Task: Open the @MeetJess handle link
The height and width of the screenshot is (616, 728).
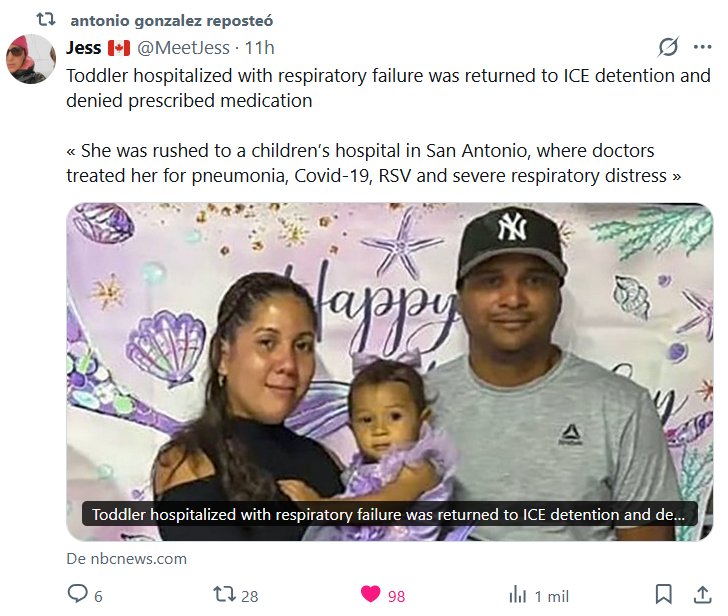Action: (183, 48)
